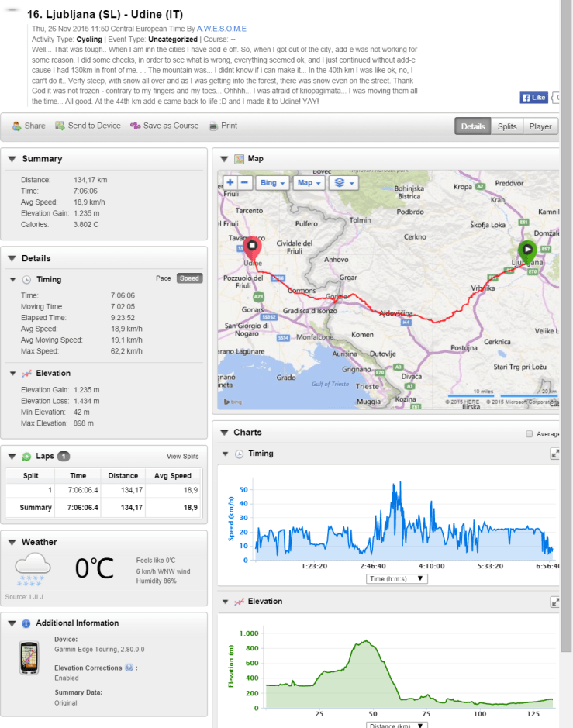Select the Speed toggle in Timing
This screenshot has width=573, height=728.
[189, 278]
